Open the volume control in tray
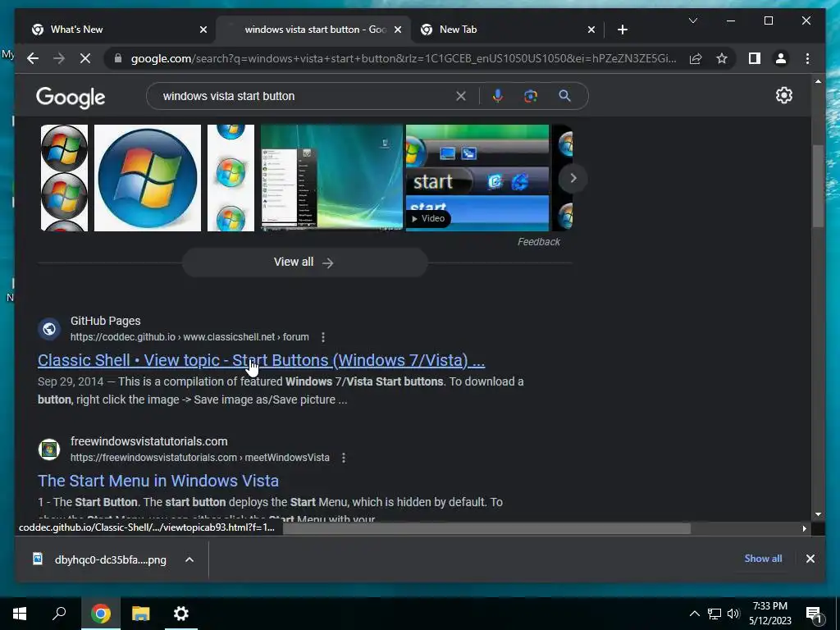Screen dimensions: 840x630 [733, 614]
